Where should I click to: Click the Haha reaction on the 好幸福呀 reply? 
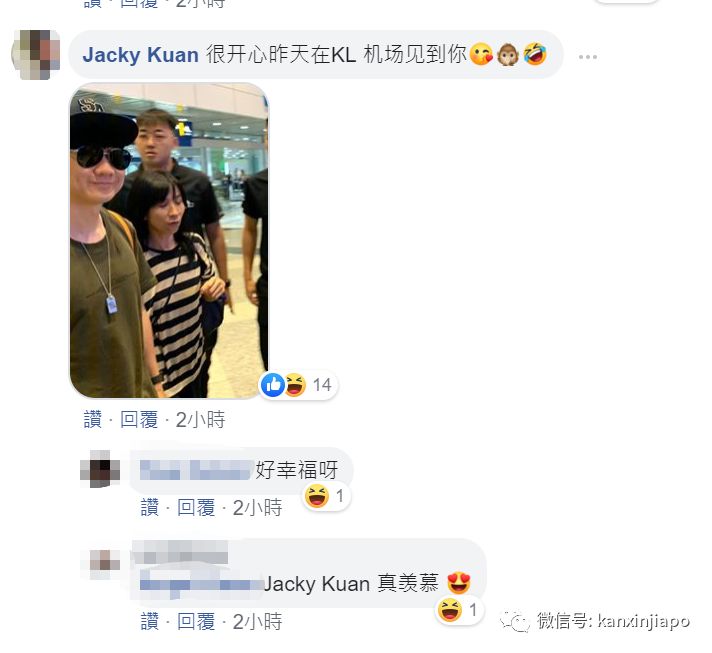tap(316, 496)
